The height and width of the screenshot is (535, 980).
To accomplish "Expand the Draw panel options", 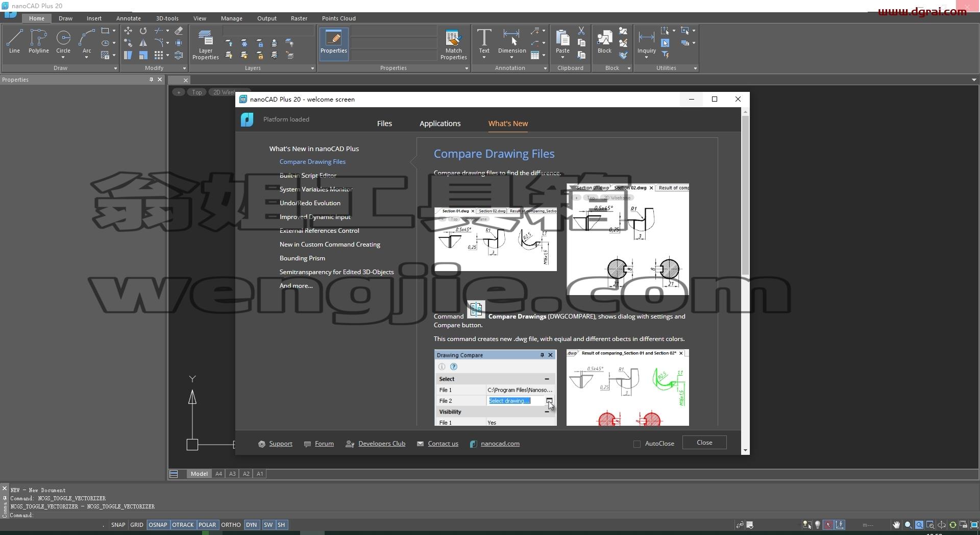I will [x=115, y=68].
